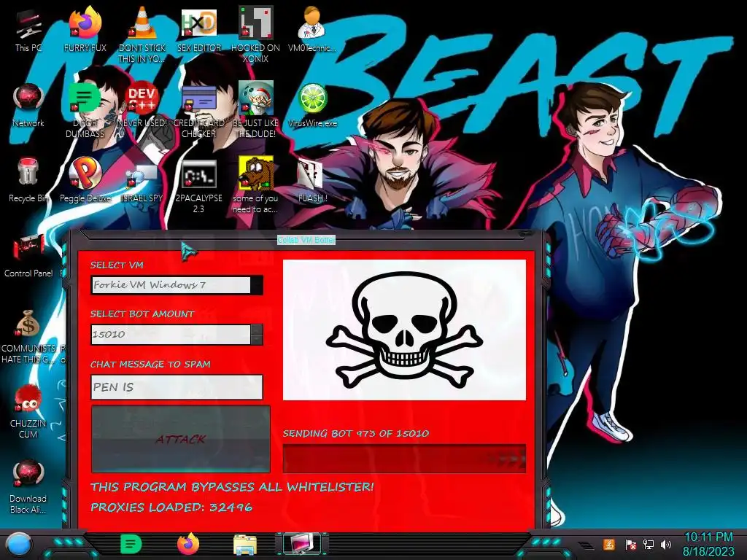Open the BE JUST LIKE THE DUDE shortcut
This screenshot has height=560, width=747.
[x=255, y=109]
